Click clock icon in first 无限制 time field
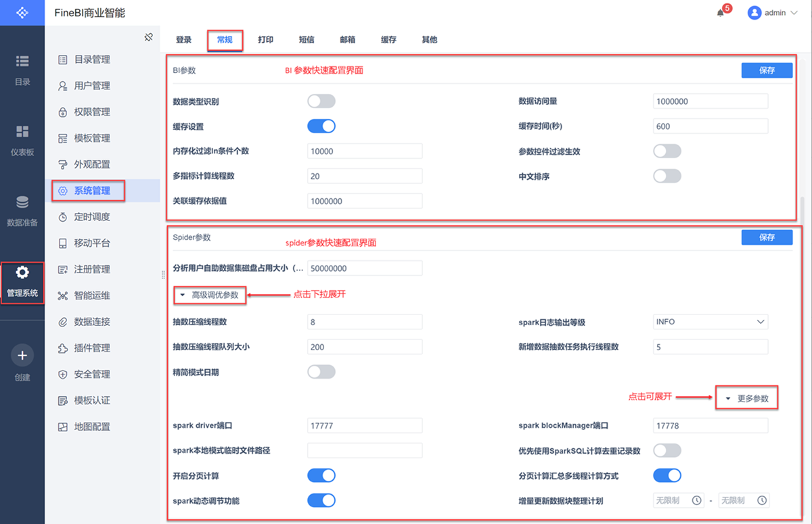This screenshot has width=812, height=524. tap(696, 500)
